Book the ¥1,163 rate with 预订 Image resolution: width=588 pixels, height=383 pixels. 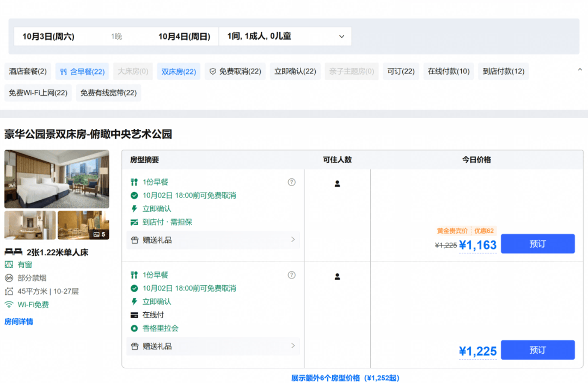click(x=537, y=244)
